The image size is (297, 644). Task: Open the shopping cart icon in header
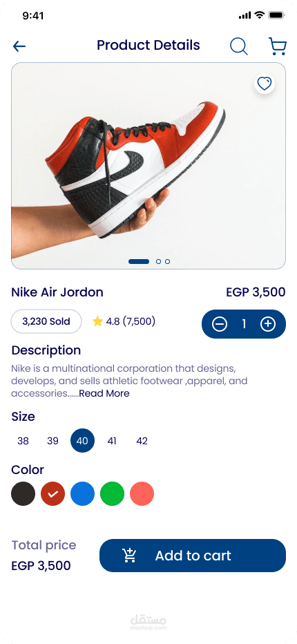point(278,46)
